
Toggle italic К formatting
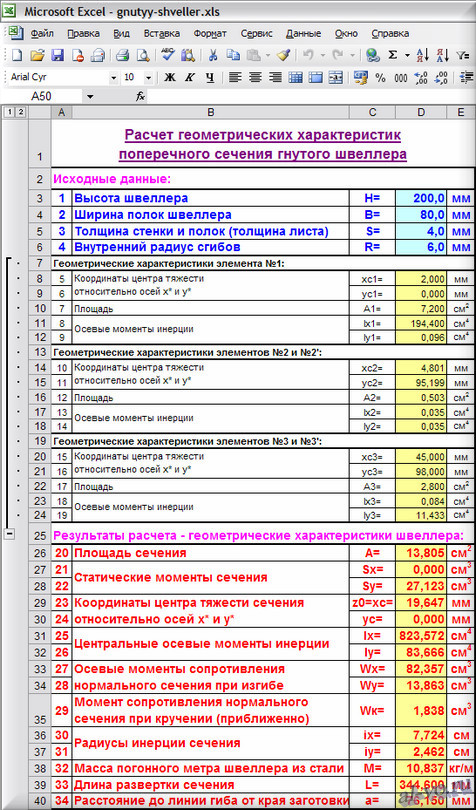click(x=190, y=78)
